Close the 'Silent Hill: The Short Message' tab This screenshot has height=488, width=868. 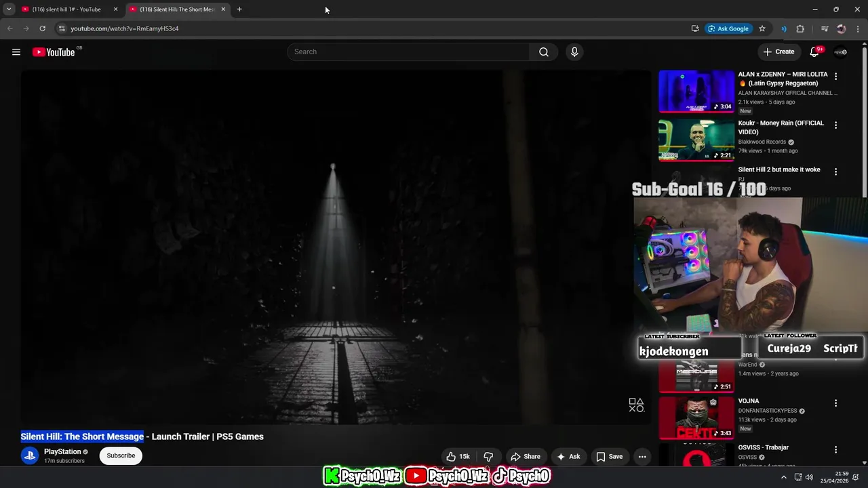click(223, 9)
